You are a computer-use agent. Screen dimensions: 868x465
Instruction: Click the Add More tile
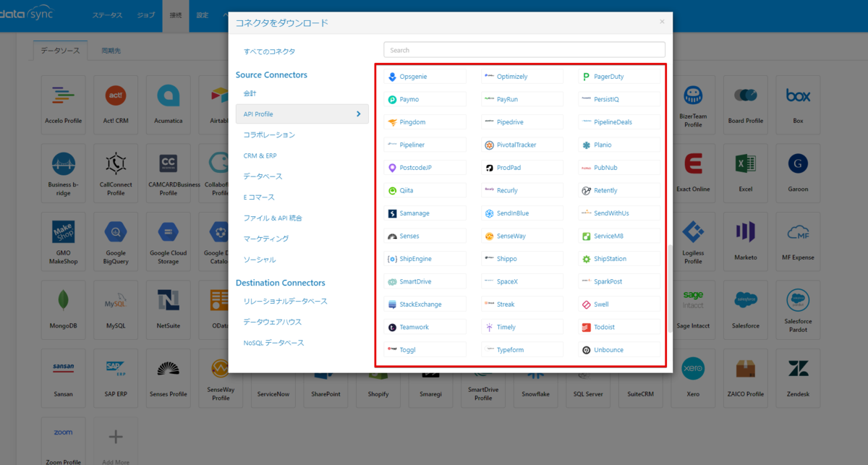point(115,443)
